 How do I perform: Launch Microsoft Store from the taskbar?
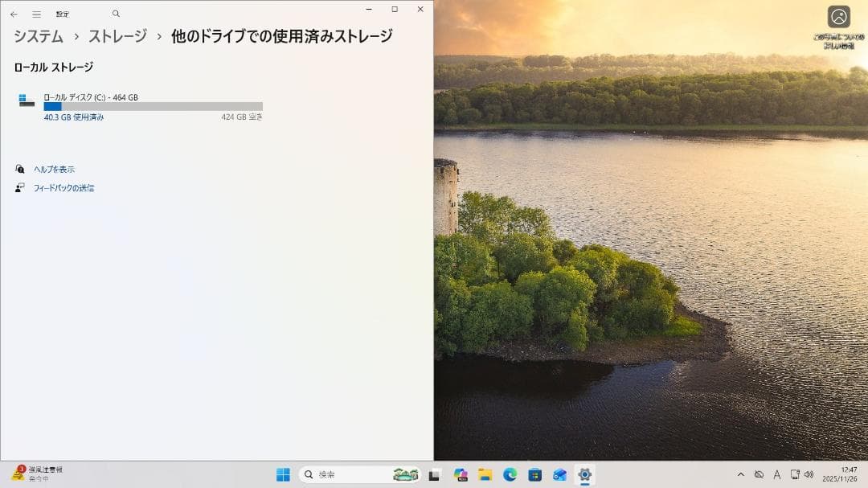tap(534, 474)
